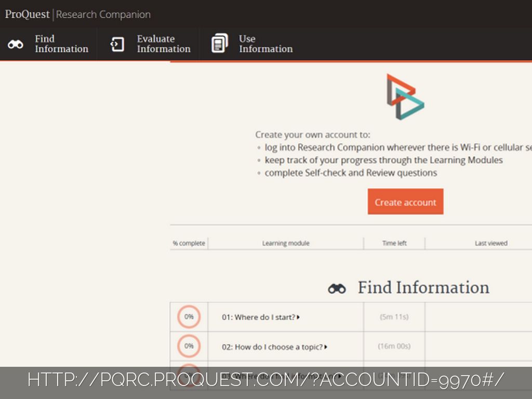
Task: Click the Use Information documents icon
Action: tap(219, 44)
